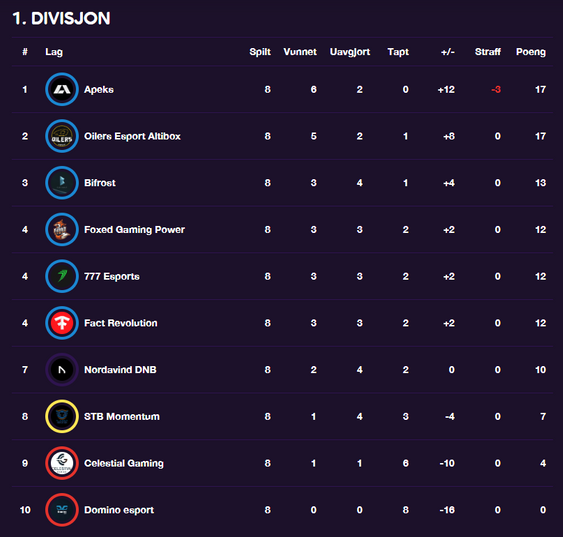Open the Domino esport team name

click(x=119, y=510)
